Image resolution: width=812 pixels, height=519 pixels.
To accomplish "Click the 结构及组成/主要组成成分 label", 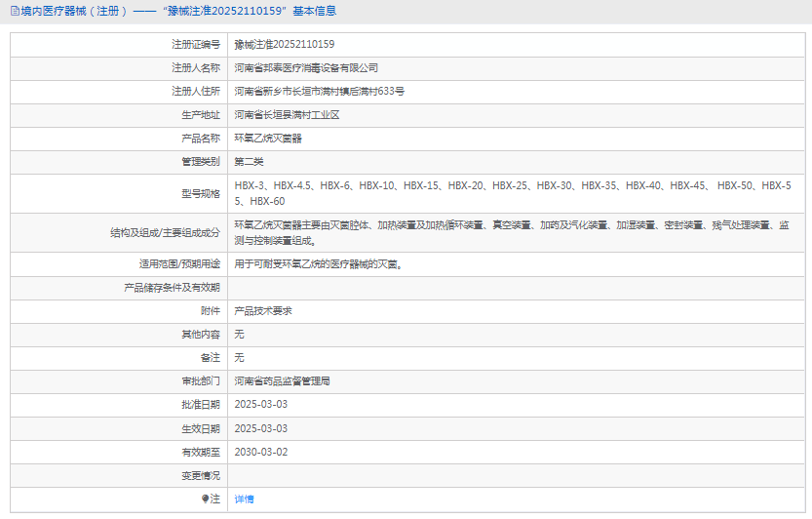I will click(x=165, y=233).
